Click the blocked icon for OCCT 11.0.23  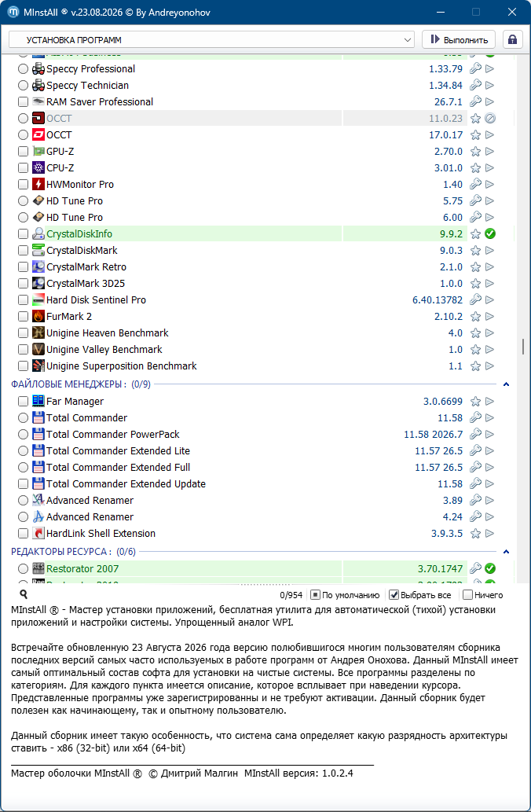coord(490,118)
